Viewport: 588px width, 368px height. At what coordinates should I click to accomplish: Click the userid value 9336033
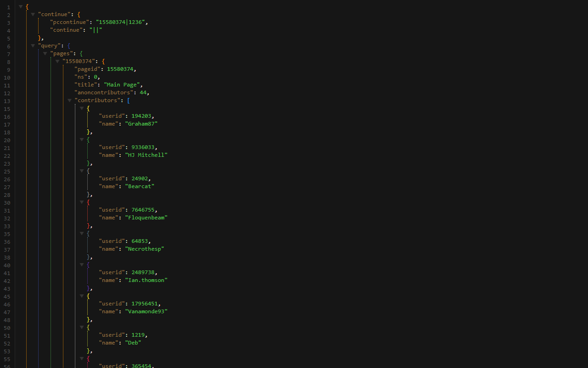click(x=143, y=147)
